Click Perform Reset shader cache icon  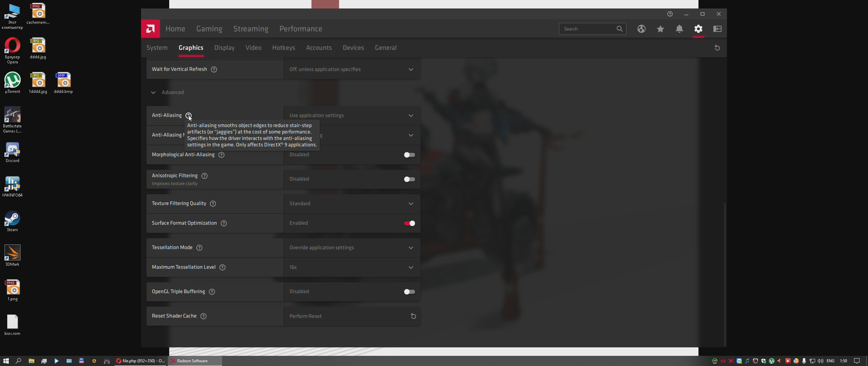pos(413,316)
